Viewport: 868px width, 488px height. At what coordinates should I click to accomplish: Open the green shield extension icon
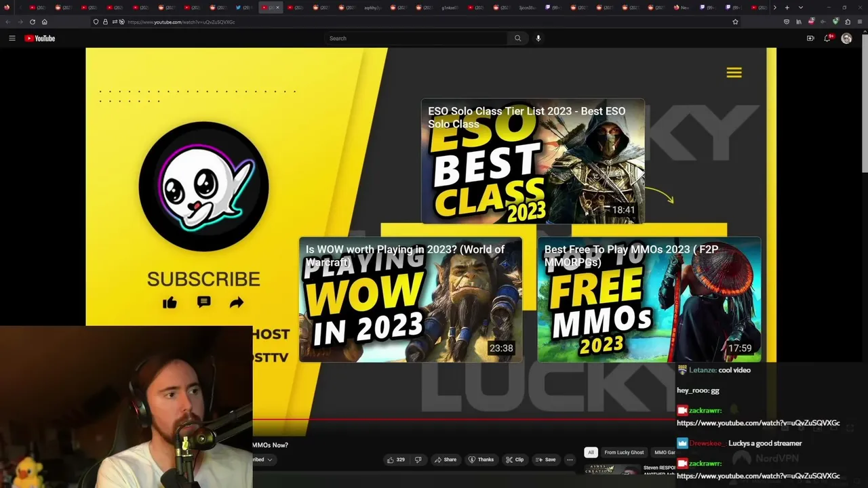pos(835,22)
